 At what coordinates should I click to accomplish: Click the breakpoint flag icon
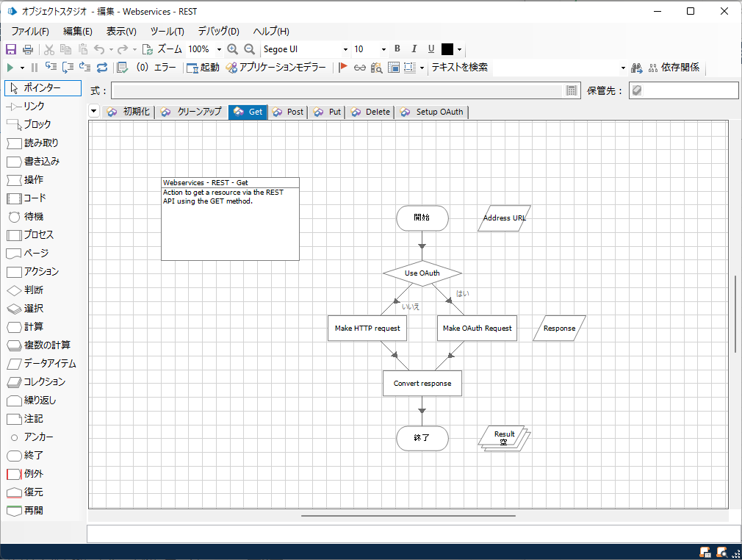(343, 68)
